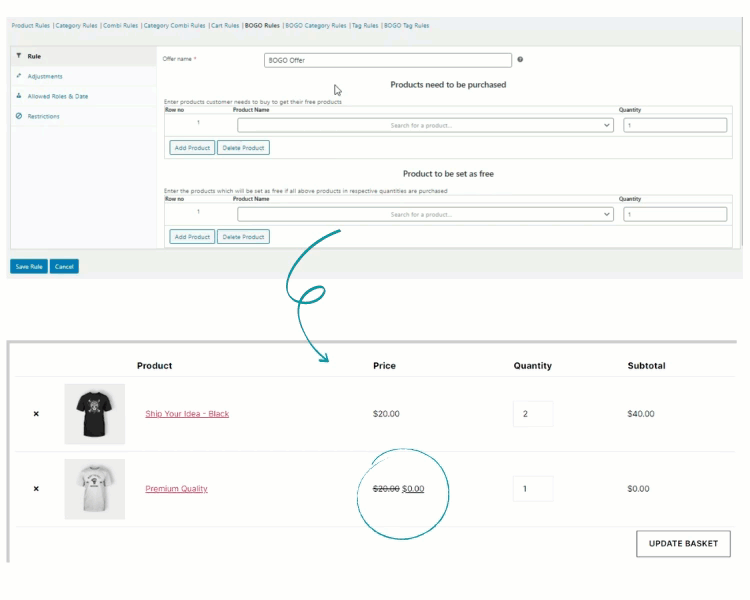Click Add Product under free products
The width and height of the screenshot is (750, 600).
pos(192,237)
